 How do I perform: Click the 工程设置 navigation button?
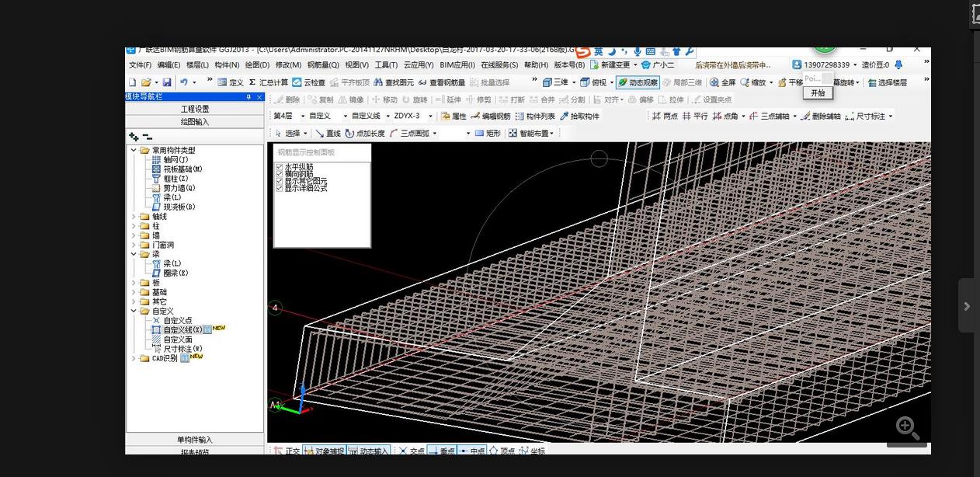point(195,109)
